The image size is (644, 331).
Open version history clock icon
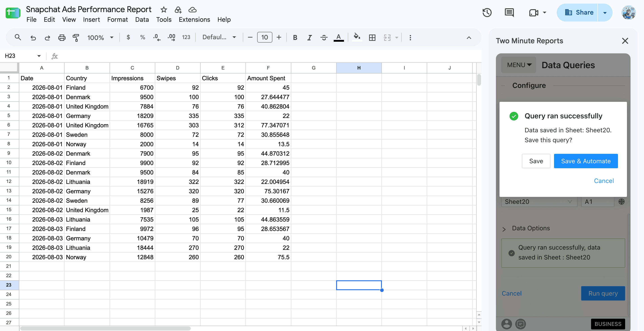pos(487,13)
